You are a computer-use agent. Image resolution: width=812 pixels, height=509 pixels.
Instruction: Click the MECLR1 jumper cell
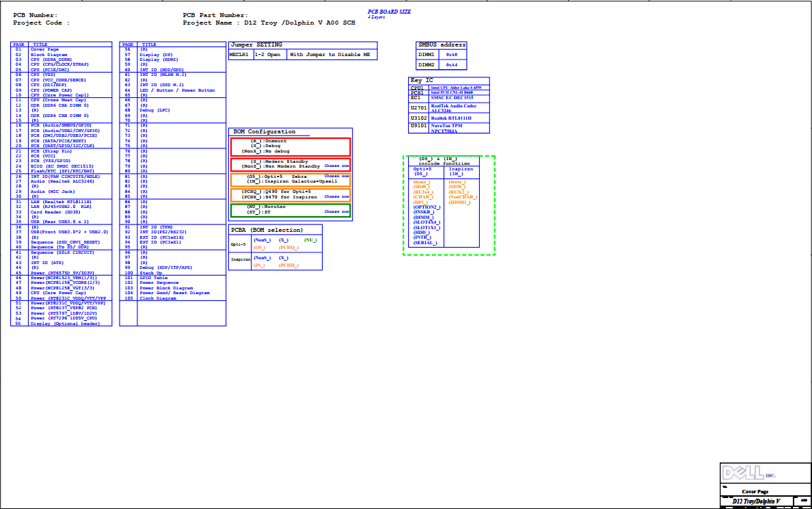[239, 55]
